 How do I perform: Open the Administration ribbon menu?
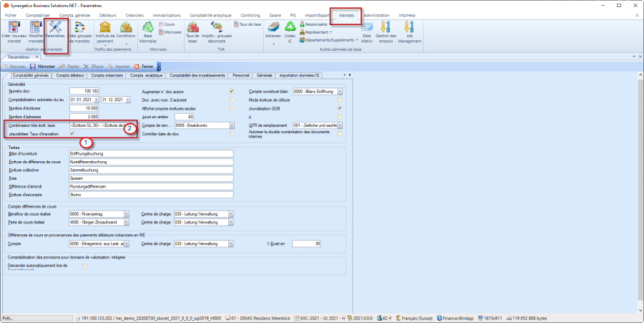(376, 14)
